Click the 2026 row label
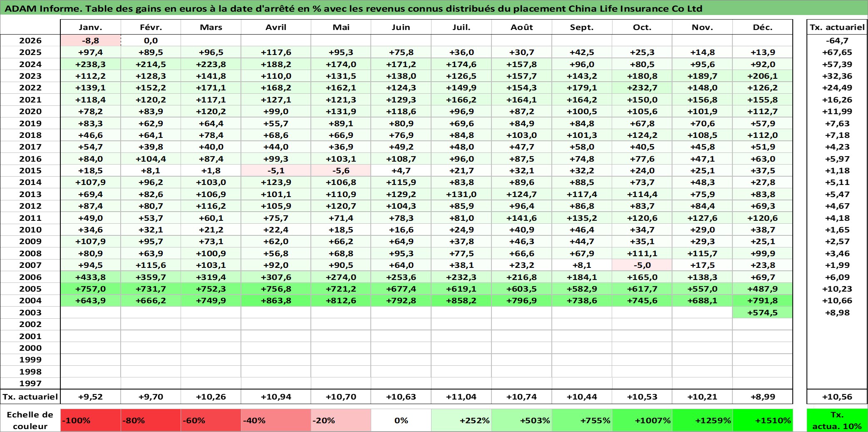868x432 pixels. coord(30,40)
